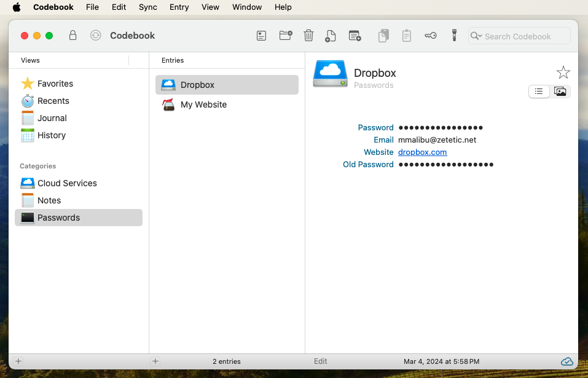Viewport: 588px width, 378px height.
Task: Open the View menu
Action: [210, 7]
